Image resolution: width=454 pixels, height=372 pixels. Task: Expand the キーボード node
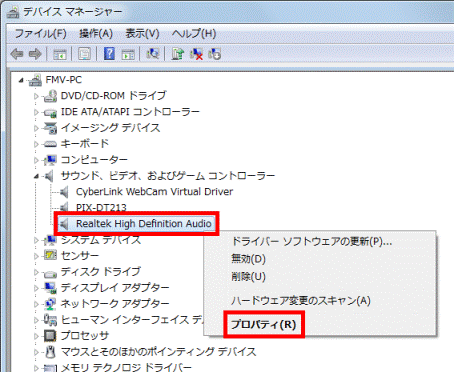pos(36,144)
